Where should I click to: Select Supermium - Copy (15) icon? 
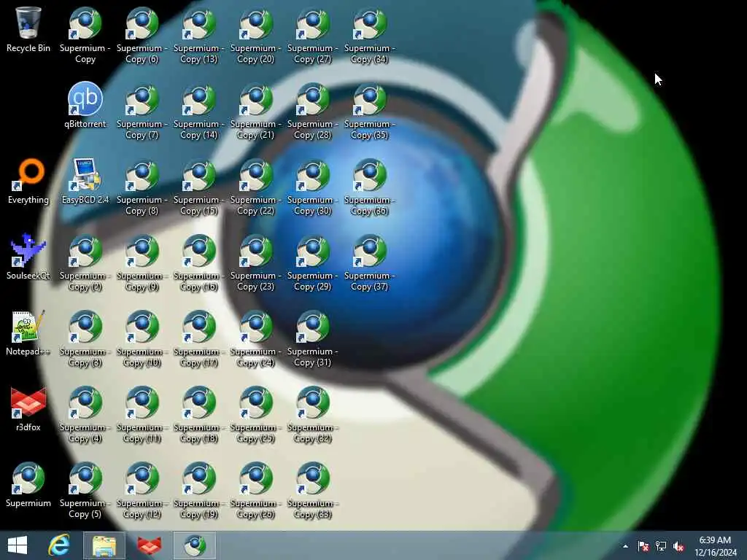click(x=198, y=187)
